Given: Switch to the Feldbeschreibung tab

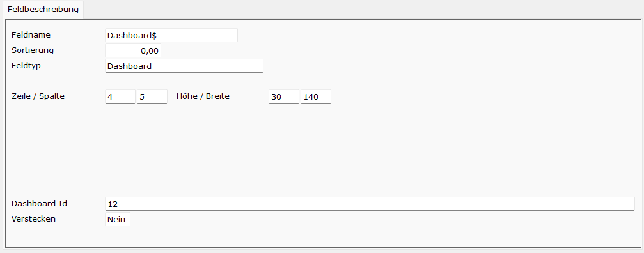Looking at the screenshot, I should pos(43,10).
